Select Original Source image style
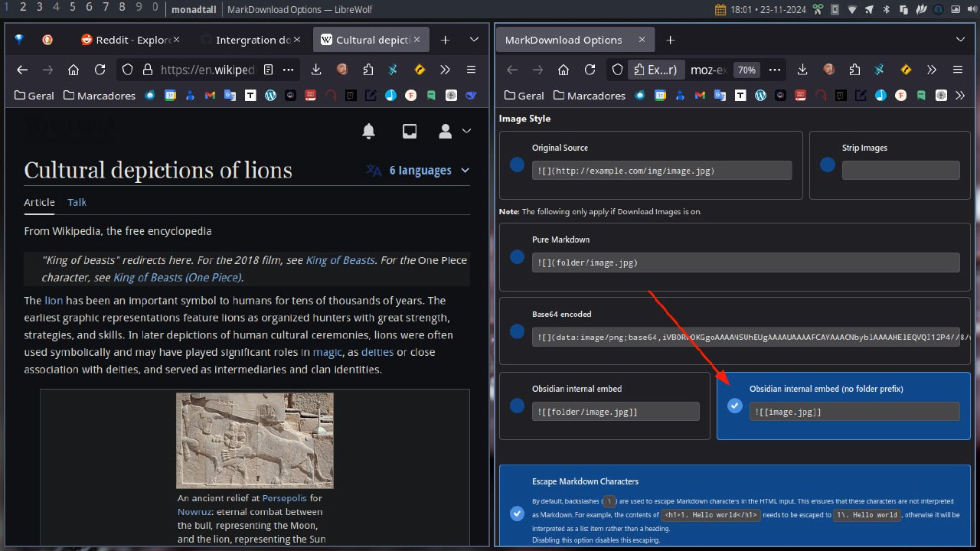The image size is (980, 551). click(517, 165)
